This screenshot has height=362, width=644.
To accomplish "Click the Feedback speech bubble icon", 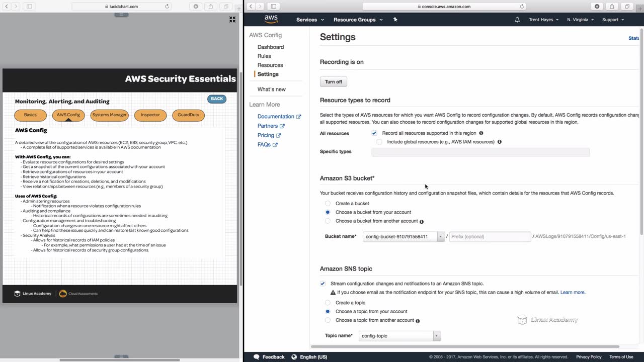I will (x=257, y=357).
